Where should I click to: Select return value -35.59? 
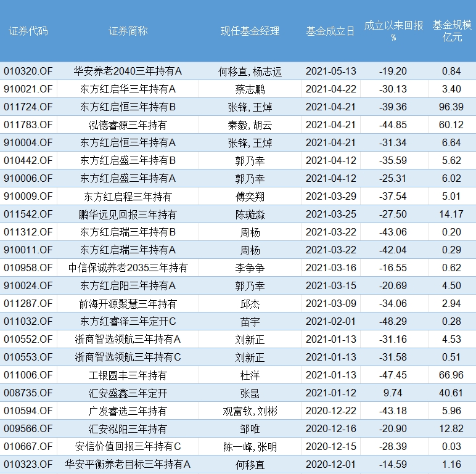pos(393,161)
